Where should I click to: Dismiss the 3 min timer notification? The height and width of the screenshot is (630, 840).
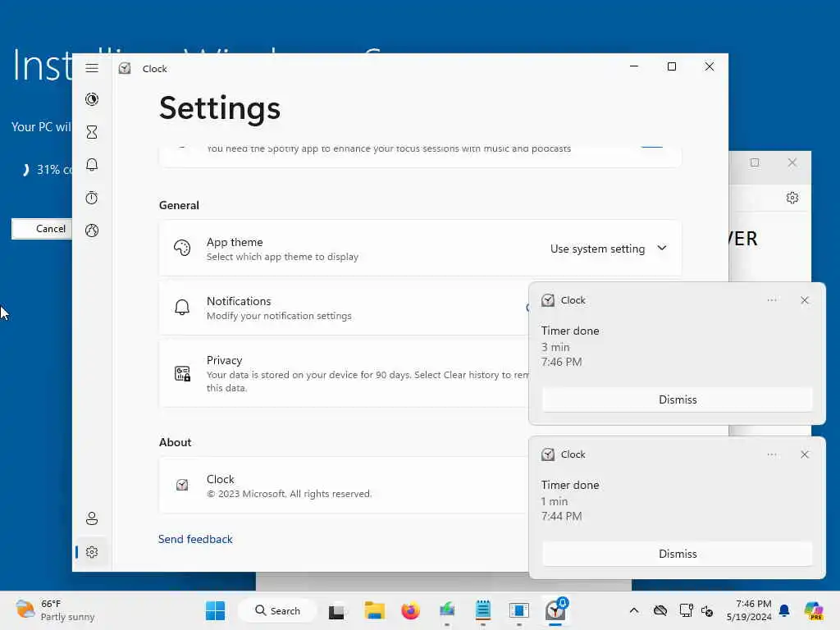[677, 399]
